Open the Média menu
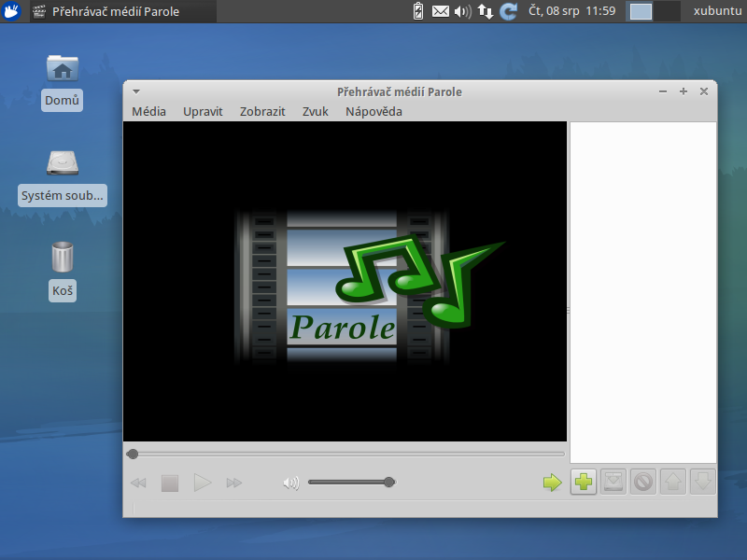The width and height of the screenshot is (747, 560). click(148, 110)
